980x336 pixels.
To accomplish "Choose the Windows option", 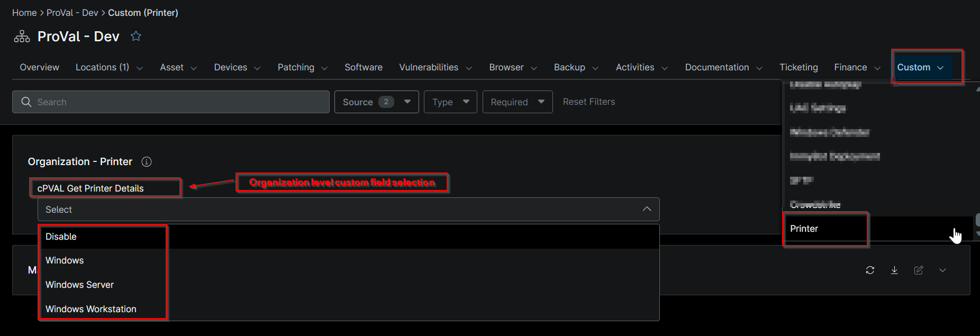I will (349, 260).
